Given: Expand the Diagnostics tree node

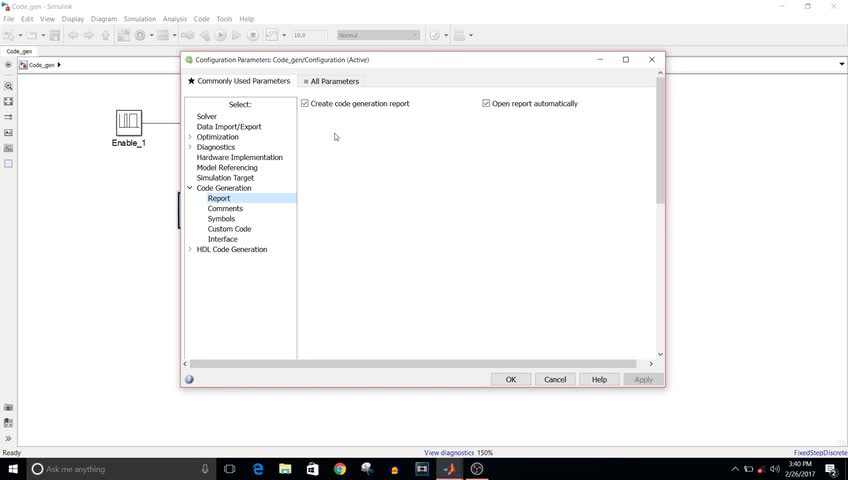Looking at the screenshot, I should [190, 147].
